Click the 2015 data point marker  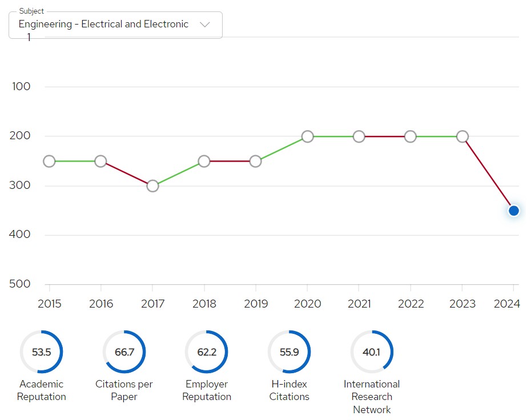(49, 161)
